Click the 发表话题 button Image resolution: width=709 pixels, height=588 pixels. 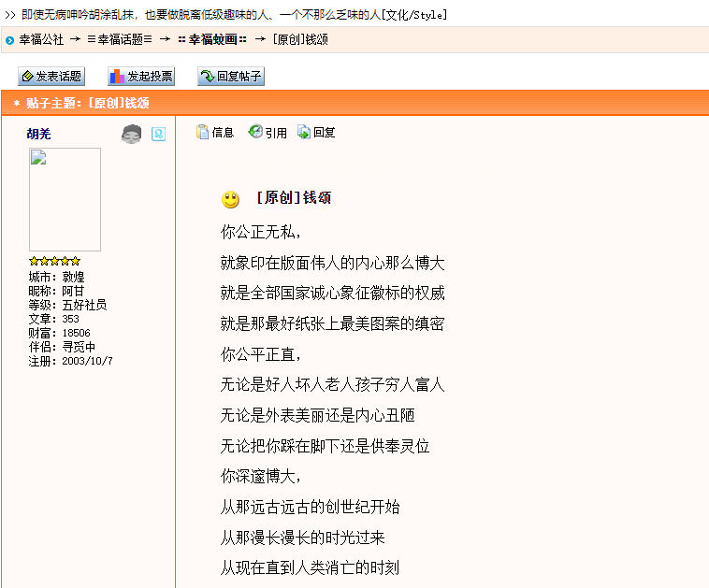[51, 76]
